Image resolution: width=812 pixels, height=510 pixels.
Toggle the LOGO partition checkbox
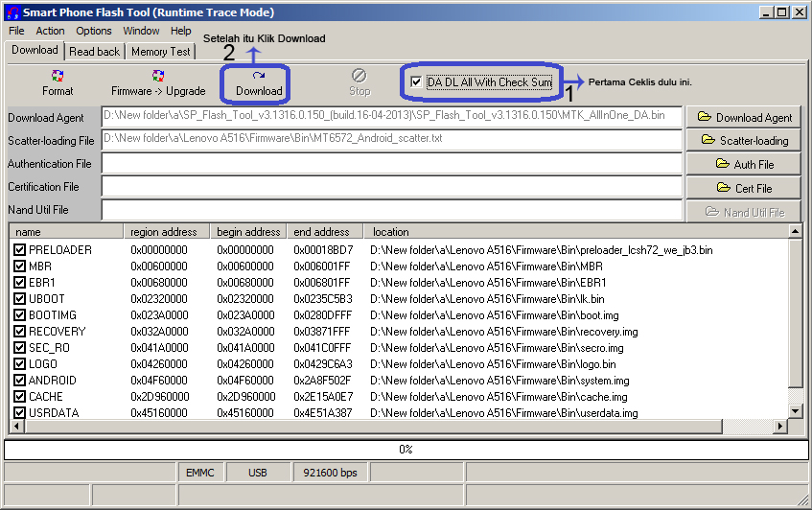(x=20, y=364)
